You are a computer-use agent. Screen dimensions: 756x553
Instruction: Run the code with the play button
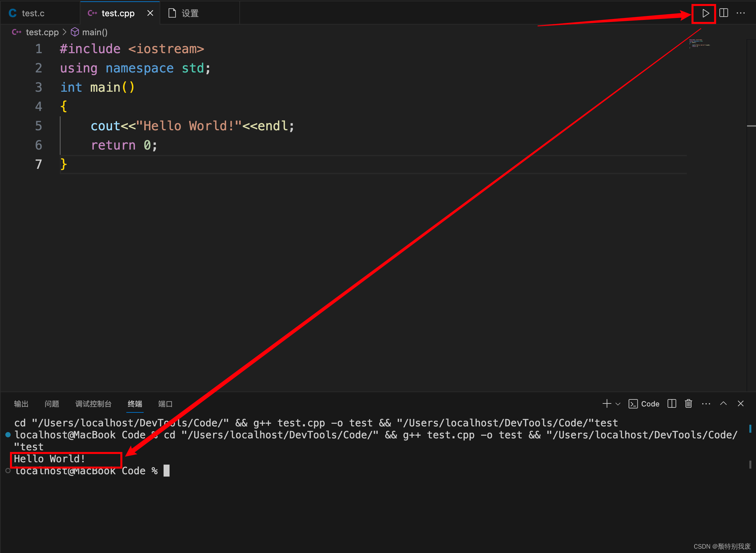[705, 13]
